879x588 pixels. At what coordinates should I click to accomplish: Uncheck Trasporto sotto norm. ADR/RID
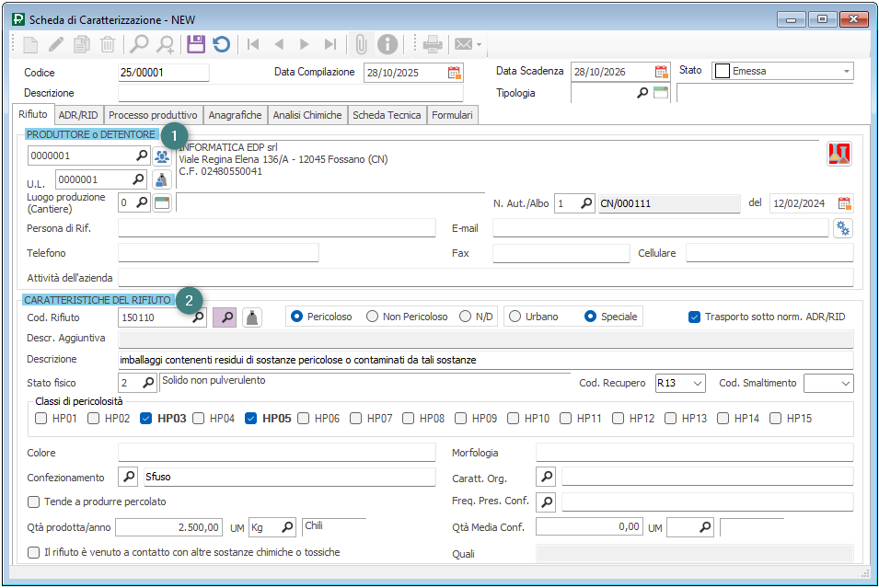(694, 317)
